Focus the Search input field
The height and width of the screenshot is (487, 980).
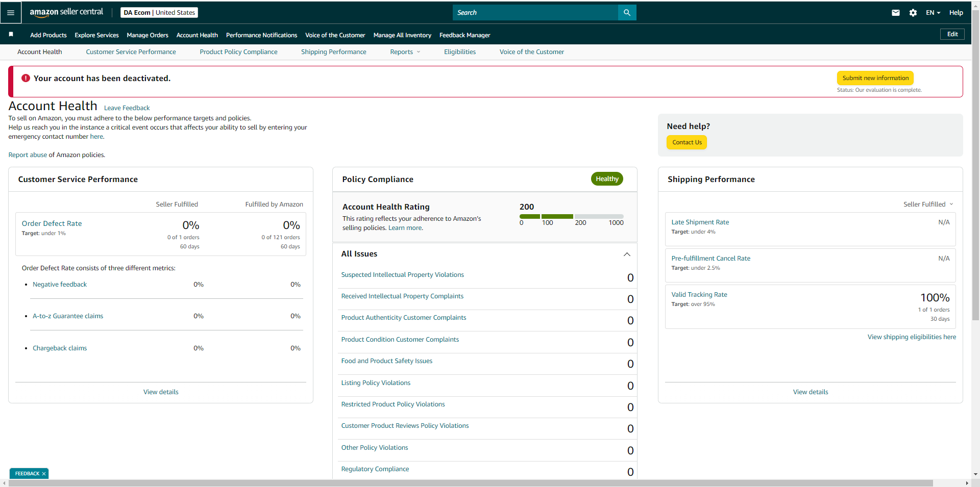[x=535, y=13]
